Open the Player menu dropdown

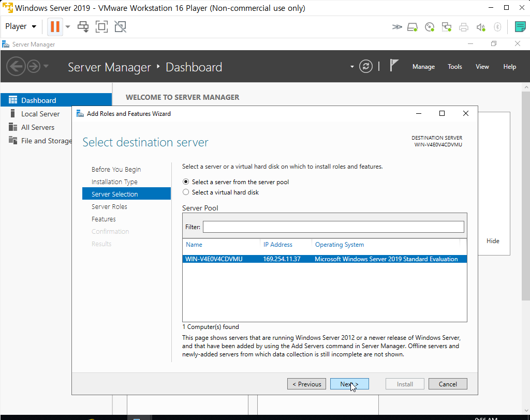pyautogui.click(x=20, y=26)
